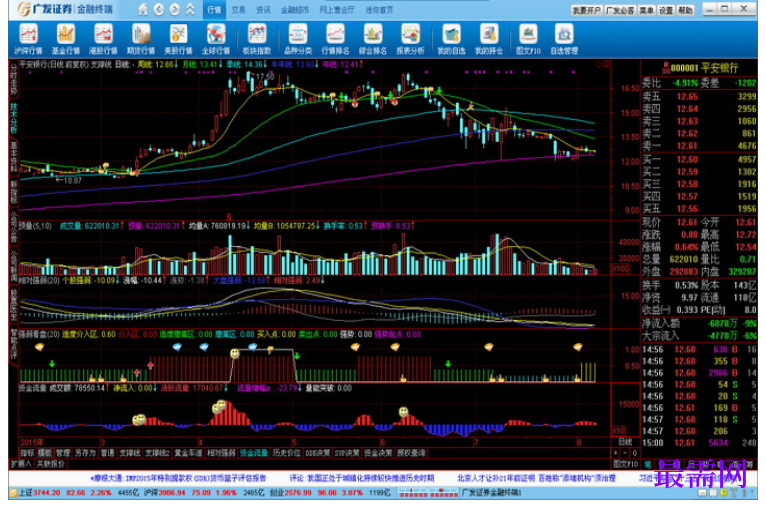This screenshot has width=766, height=505.
Task: Open 全球行情 global market icon
Action: [x=215, y=39]
